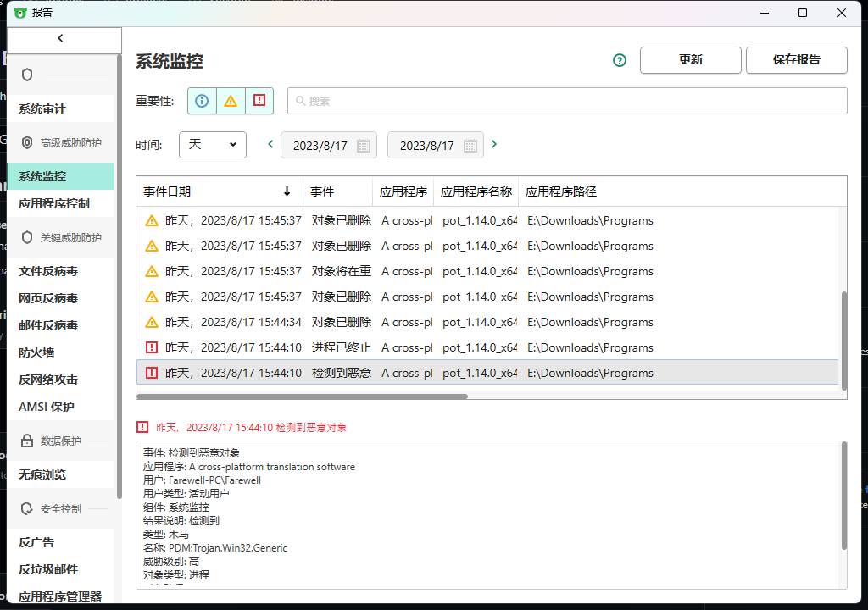Toggle the blue info importance filter

coord(201,100)
